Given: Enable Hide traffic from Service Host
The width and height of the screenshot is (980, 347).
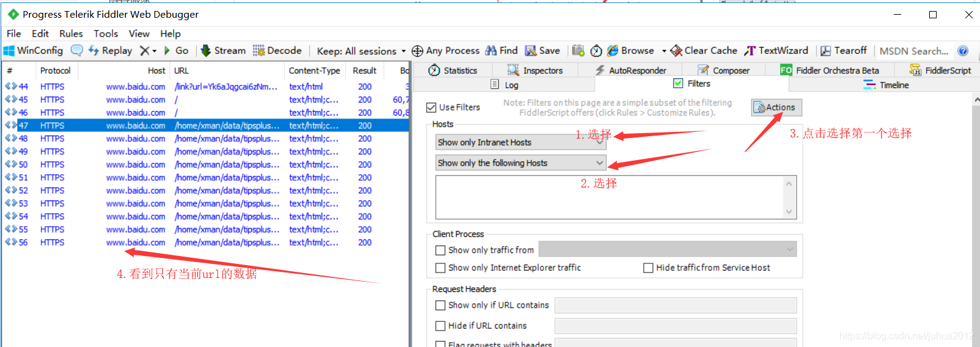Looking at the screenshot, I should (x=648, y=268).
